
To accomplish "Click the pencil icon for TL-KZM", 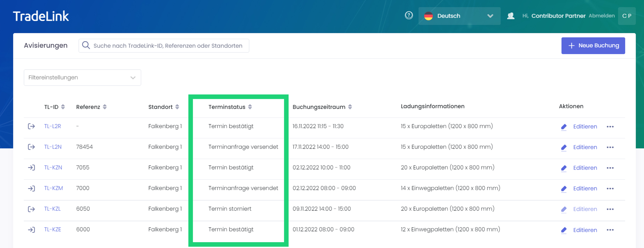I will (x=564, y=189).
